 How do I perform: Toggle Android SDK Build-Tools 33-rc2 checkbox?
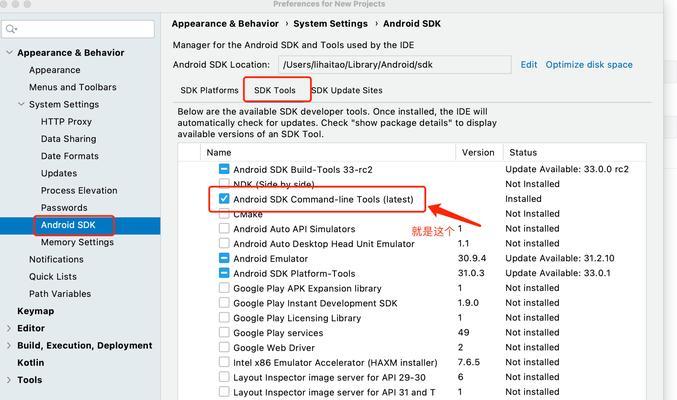(x=224, y=169)
